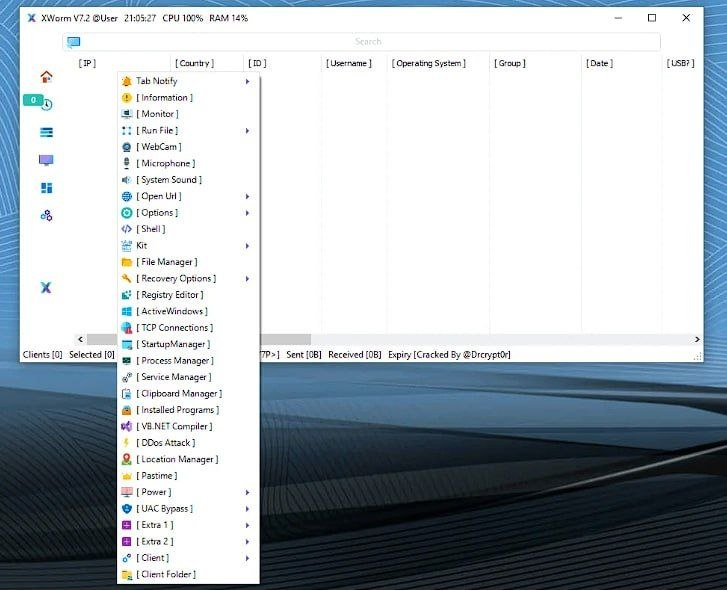
Task: Click the Selected [0] status text
Action: click(92, 355)
